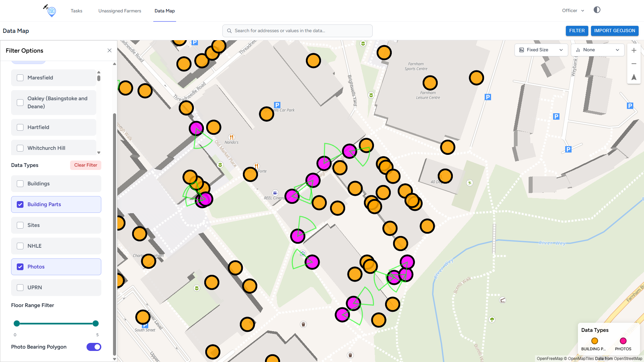Screen dimensions: 644x362
Task: Close the Filter Options panel
Action: (x=109, y=51)
